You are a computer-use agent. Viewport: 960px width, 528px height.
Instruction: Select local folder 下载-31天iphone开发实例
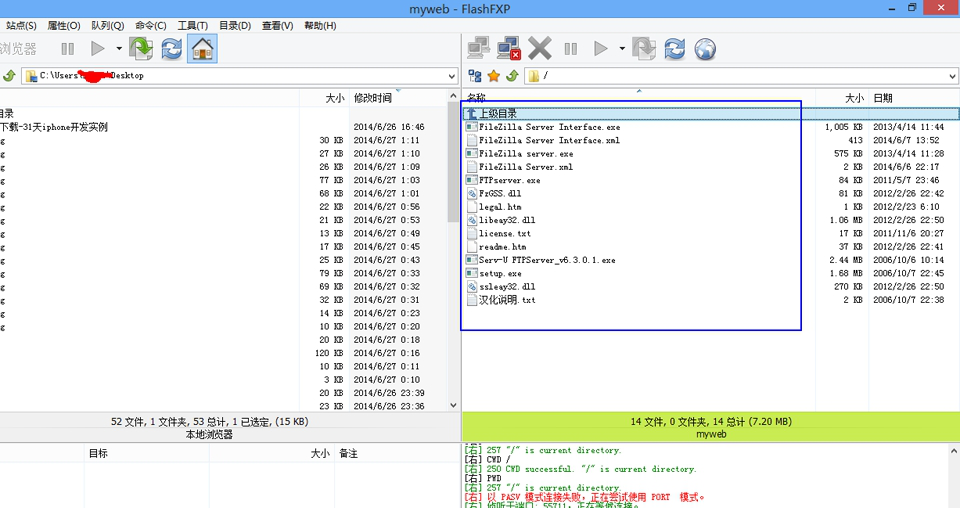(54, 127)
